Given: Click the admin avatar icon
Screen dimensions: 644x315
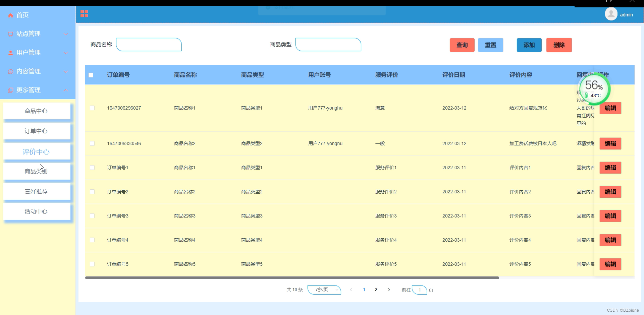Looking at the screenshot, I should [x=611, y=14].
